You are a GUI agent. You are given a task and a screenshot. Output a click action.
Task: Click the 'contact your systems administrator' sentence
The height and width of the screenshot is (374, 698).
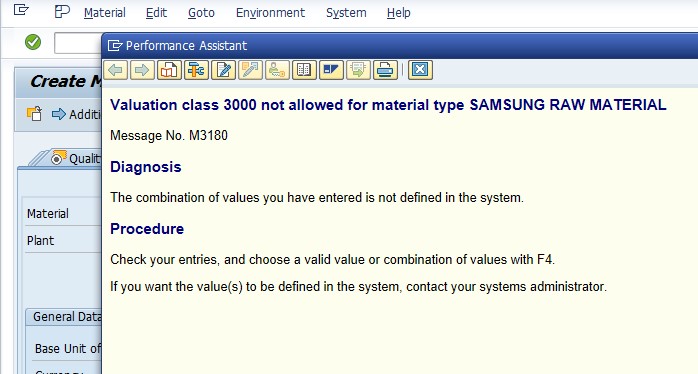tap(358, 286)
